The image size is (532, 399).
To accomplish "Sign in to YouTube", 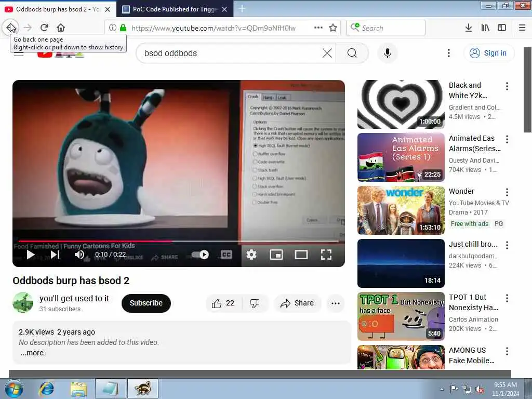I will pyautogui.click(x=489, y=53).
